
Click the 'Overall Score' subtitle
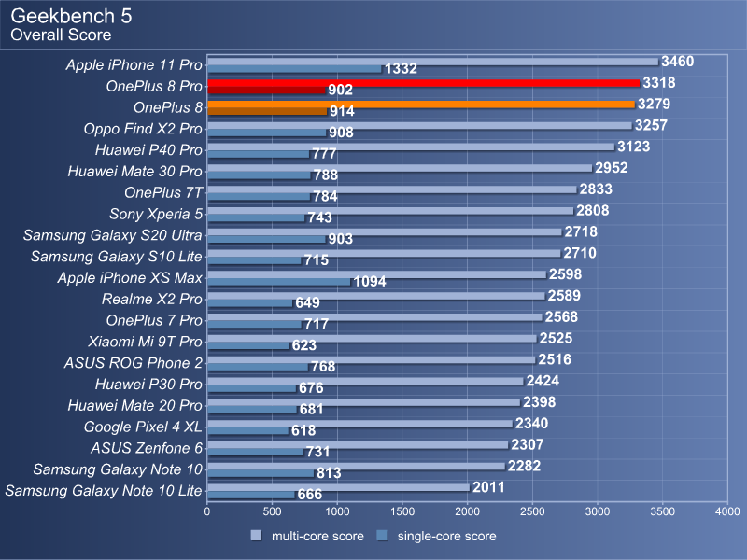tap(61, 35)
